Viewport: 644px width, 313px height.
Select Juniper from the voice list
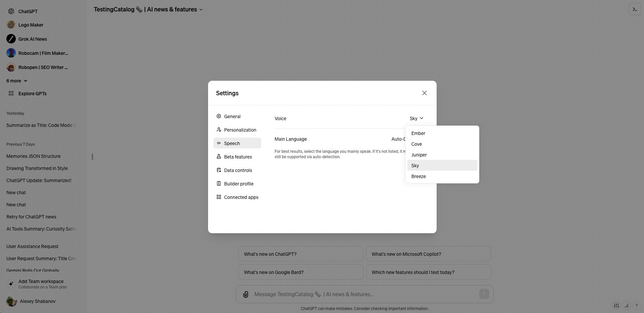[419, 155]
